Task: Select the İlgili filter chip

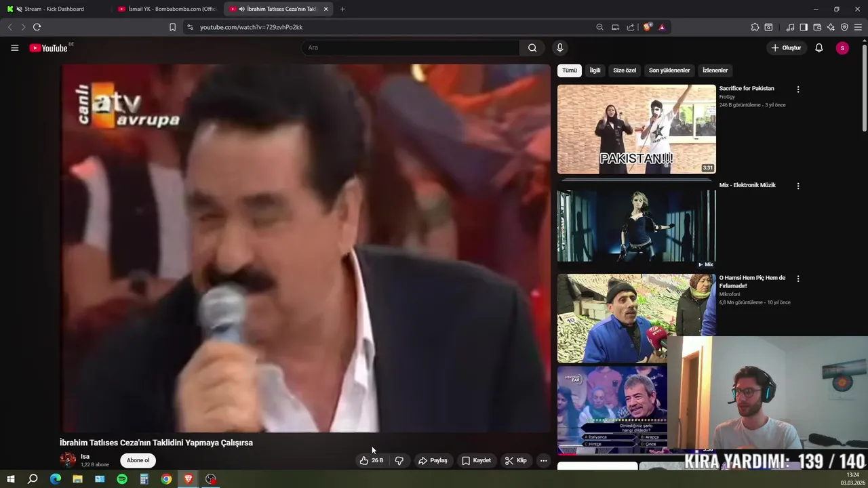Action: pyautogui.click(x=595, y=70)
